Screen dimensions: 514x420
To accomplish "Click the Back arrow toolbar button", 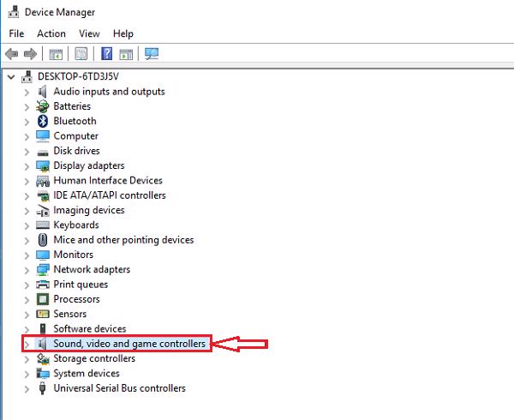I will coord(13,54).
